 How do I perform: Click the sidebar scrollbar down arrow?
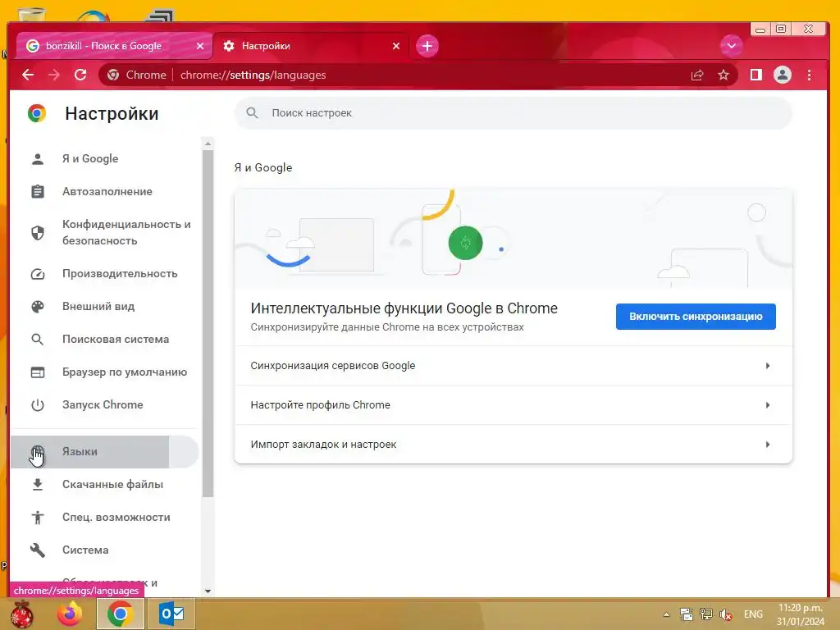point(208,591)
